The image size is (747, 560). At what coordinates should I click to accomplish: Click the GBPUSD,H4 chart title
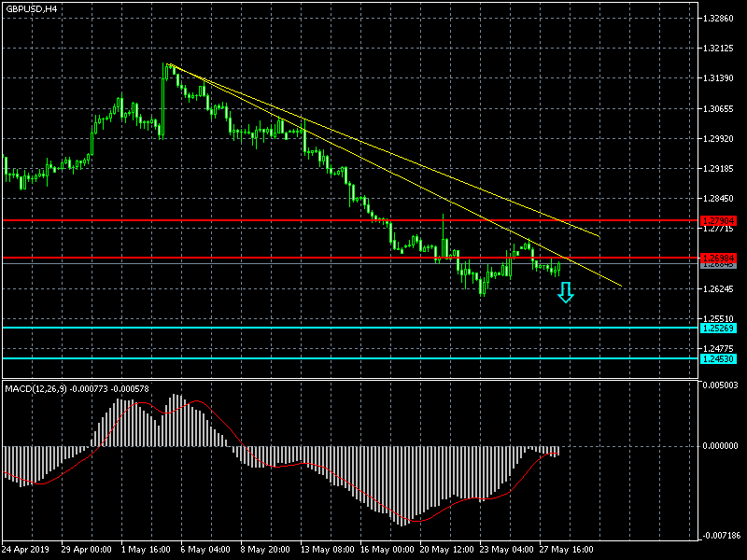32,8
